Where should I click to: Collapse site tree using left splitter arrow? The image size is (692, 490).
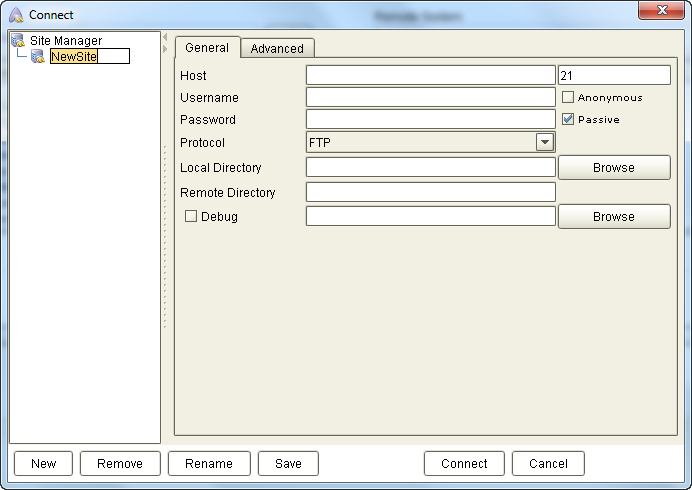pos(165,37)
